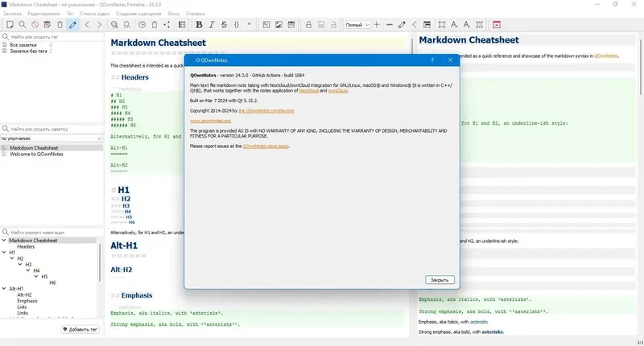Open the Полный workspace dropdown

pyautogui.click(x=357, y=25)
